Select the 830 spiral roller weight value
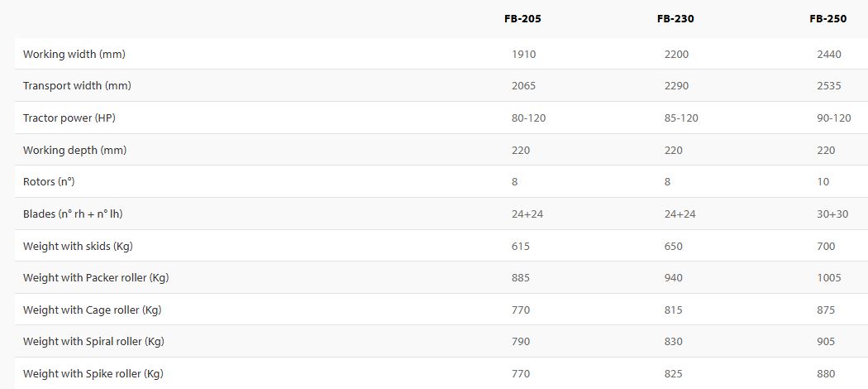 pos(673,342)
